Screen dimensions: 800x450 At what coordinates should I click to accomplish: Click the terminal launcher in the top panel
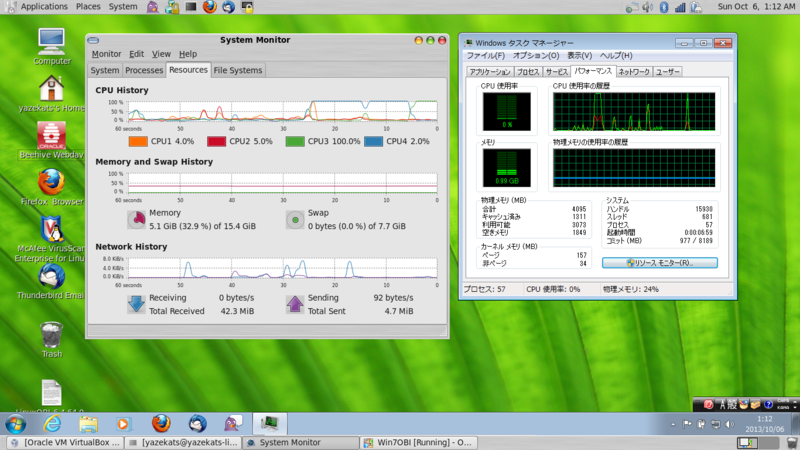[x=191, y=7]
